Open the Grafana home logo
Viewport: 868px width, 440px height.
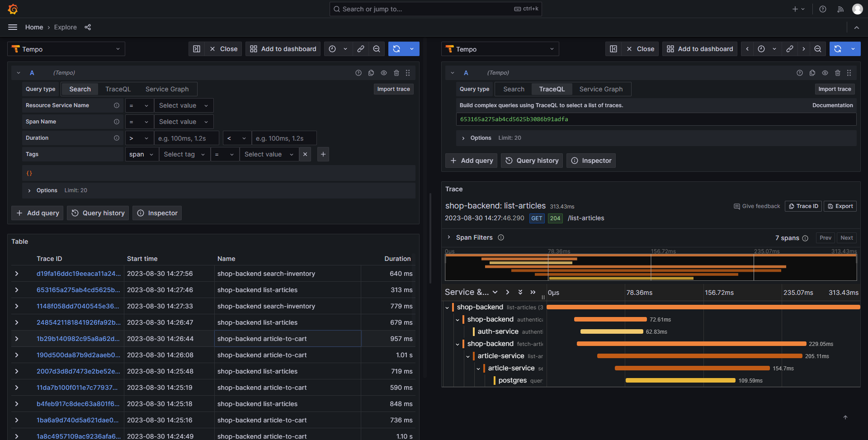(13, 9)
